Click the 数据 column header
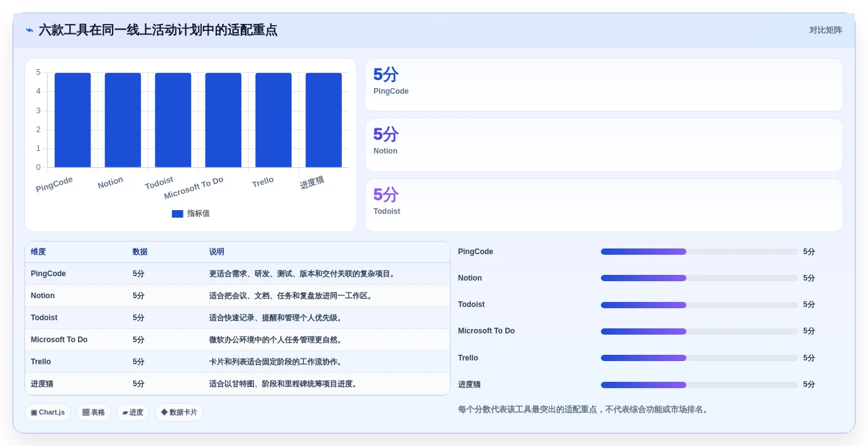 (140, 252)
